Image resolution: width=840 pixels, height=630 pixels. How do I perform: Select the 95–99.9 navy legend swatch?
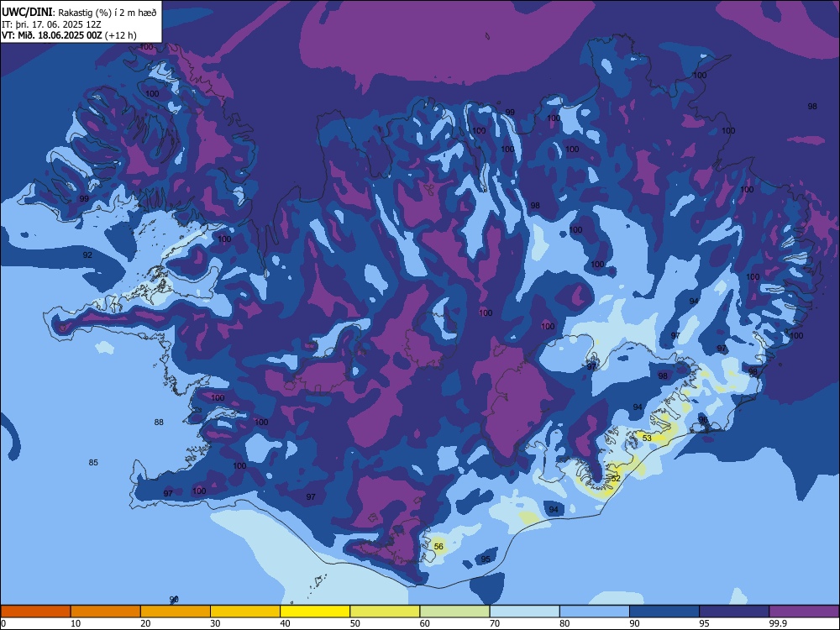[734, 612]
